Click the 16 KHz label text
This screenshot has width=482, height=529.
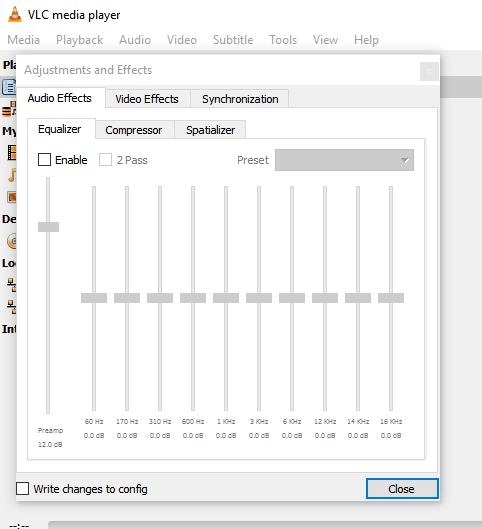[391, 421]
